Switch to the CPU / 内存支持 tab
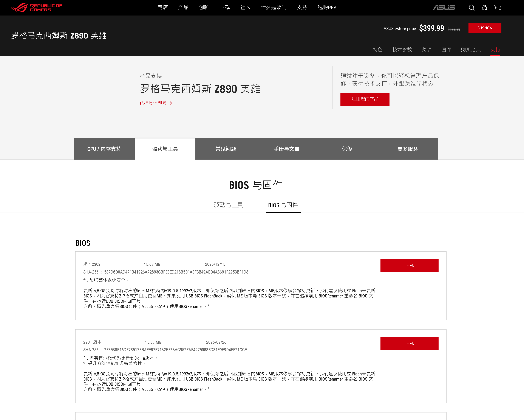The height and width of the screenshot is (420, 524). 104,149
